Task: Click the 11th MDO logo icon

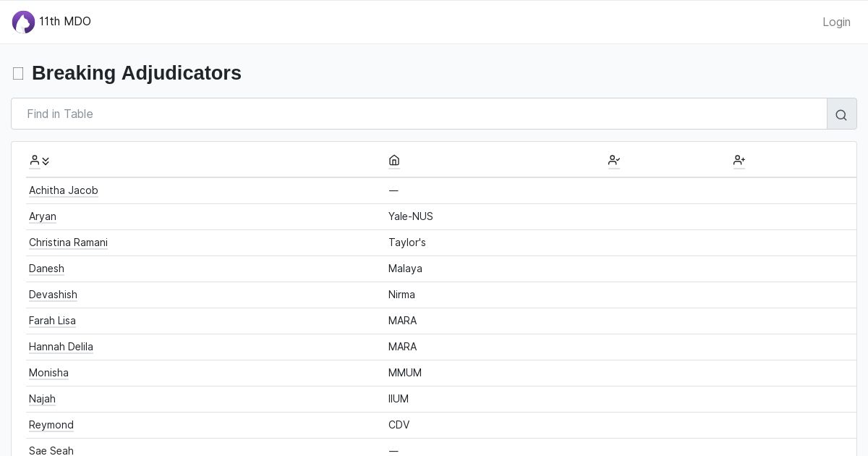Action: 23,22
